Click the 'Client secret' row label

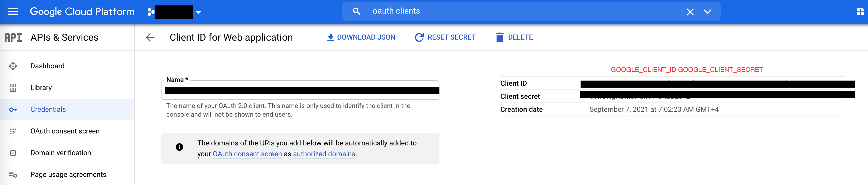[520, 97]
